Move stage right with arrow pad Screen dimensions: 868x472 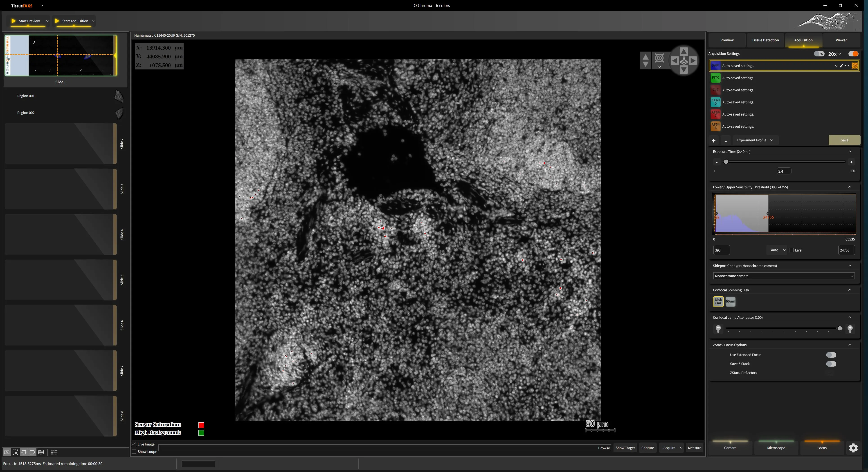point(693,61)
